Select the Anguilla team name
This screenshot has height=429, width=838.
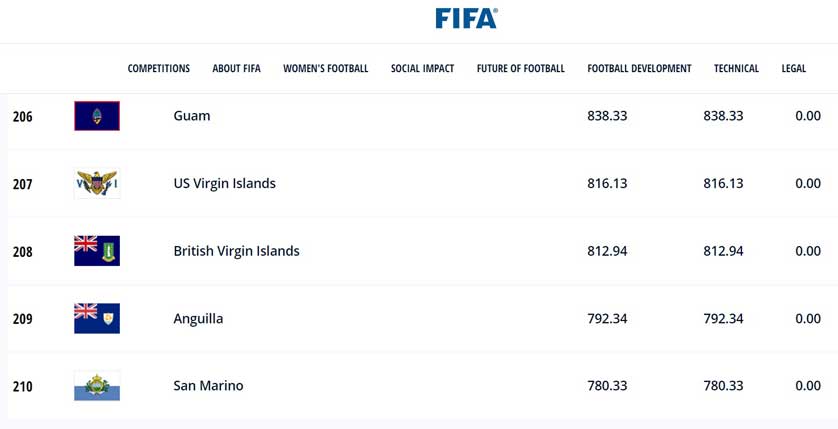(198, 319)
